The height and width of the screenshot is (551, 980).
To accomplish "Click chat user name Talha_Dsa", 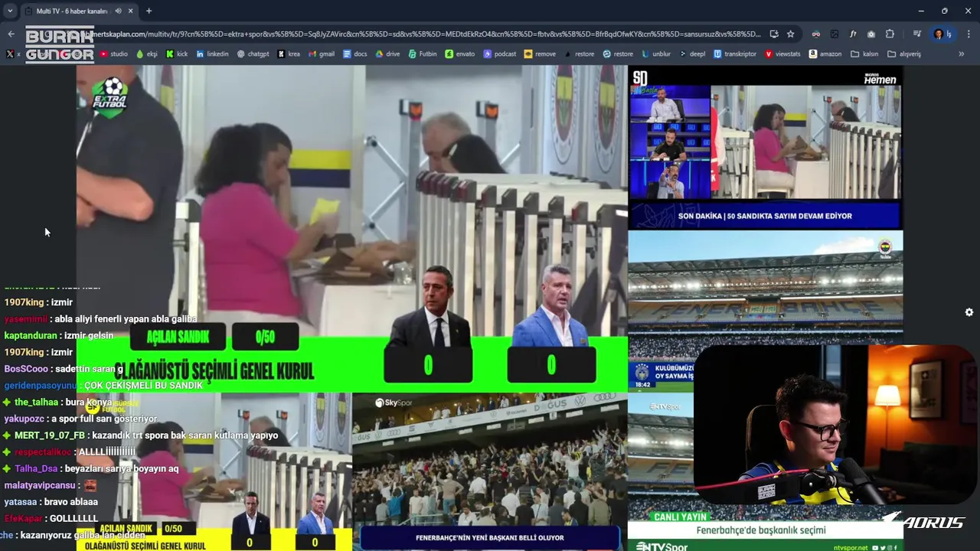I will click(x=36, y=469).
